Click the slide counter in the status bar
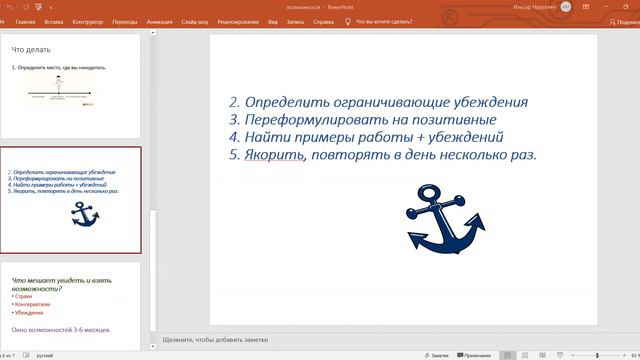 tap(7, 356)
